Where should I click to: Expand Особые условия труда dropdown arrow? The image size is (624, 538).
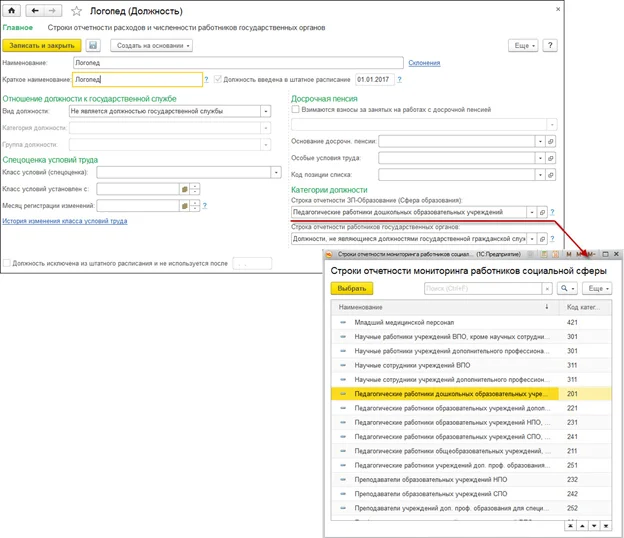pyautogui.click(x=540, y=158)
